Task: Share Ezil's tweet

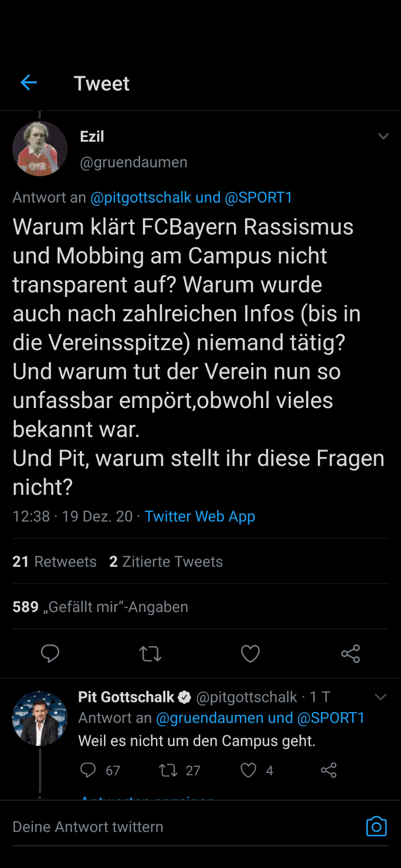Action: (350, 654)
